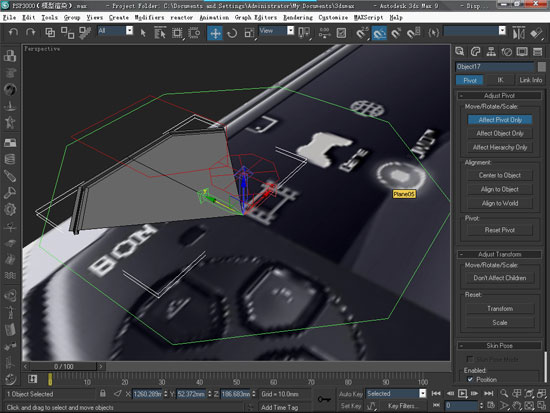Click the Mirror tool icon
This screenshot has height=413, width=550.
[519, 33]
